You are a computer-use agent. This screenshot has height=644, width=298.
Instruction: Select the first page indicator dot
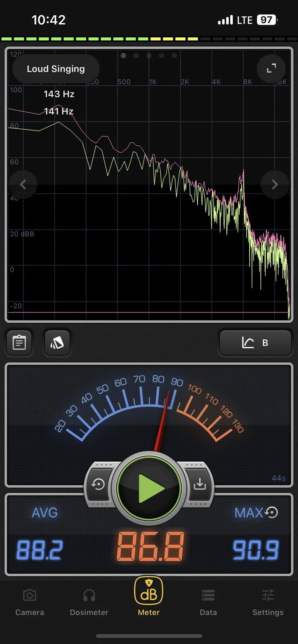(x=123, y=56)
